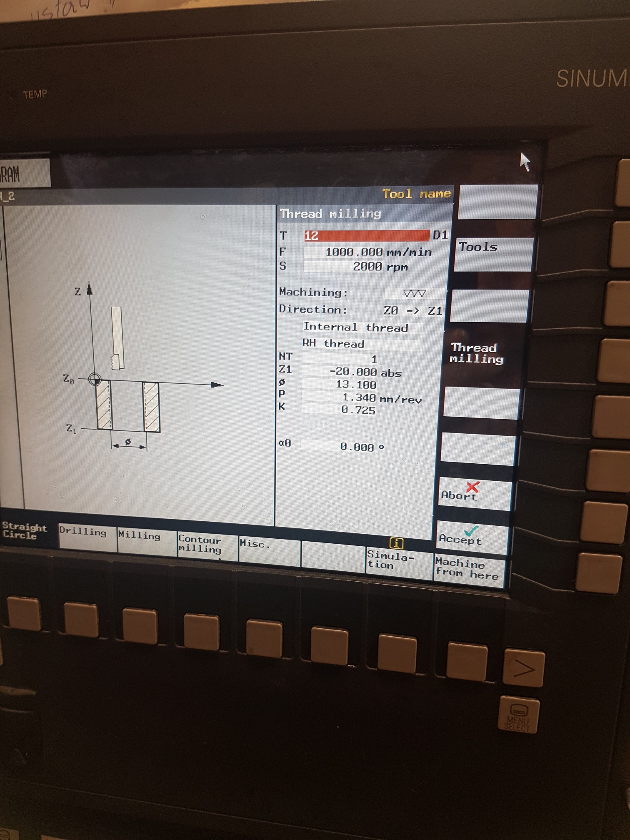Edit the feed rate F field

pos(344,252)
